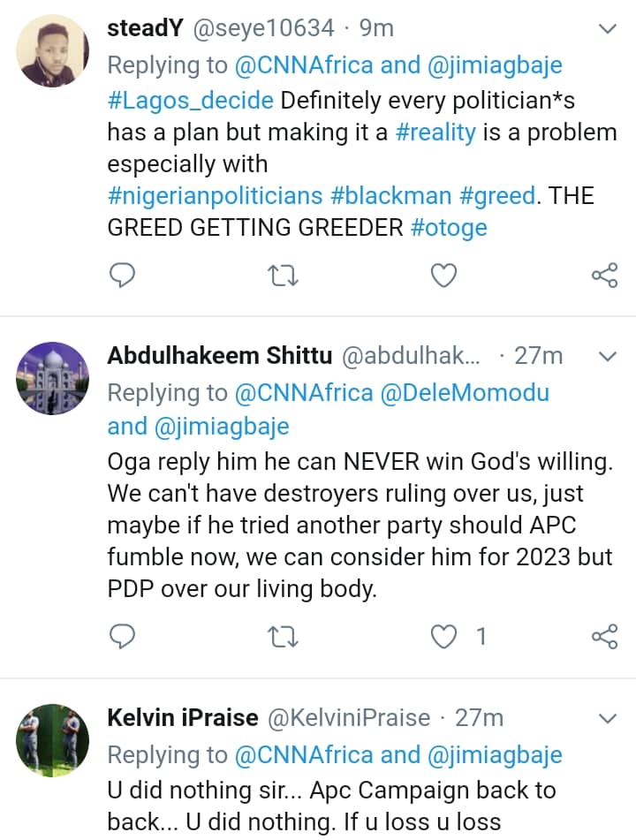Open the #Lagos_decide hashtag
636x840 pixels.
coord(191,100)
